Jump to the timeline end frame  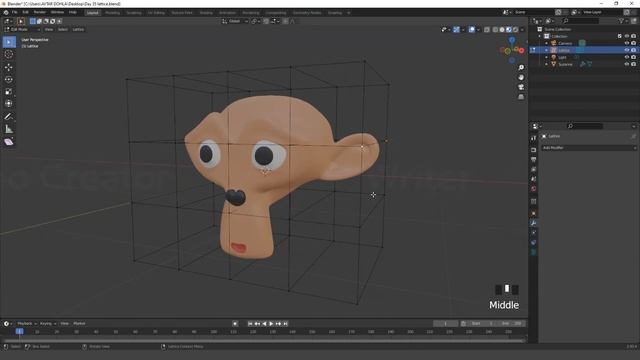coord(285,324)
